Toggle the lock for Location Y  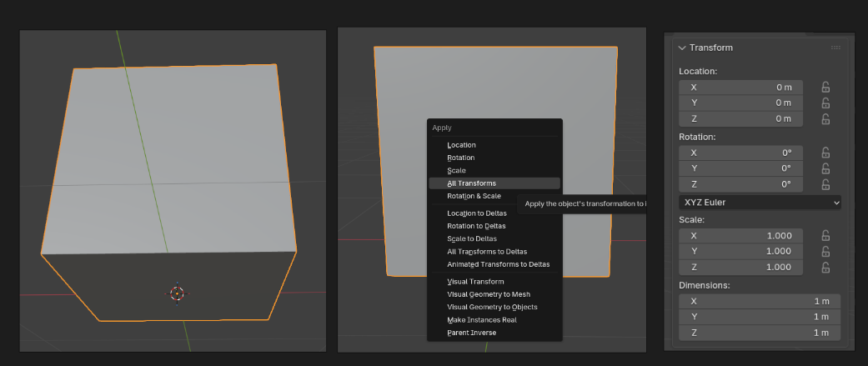click(x=825, y=103)
